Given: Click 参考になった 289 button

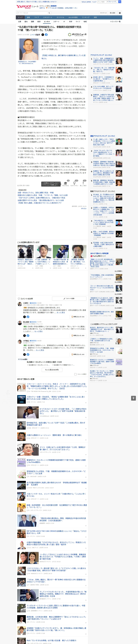Looking at the screenshot, I should pos(78,336).
